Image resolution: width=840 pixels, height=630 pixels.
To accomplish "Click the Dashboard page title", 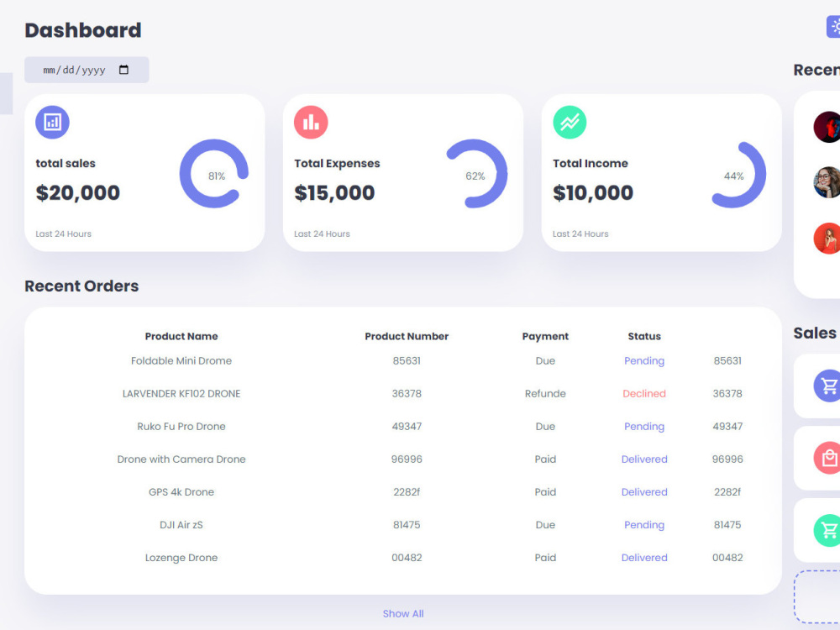I will pyautogui.click(x=83, y=30).
